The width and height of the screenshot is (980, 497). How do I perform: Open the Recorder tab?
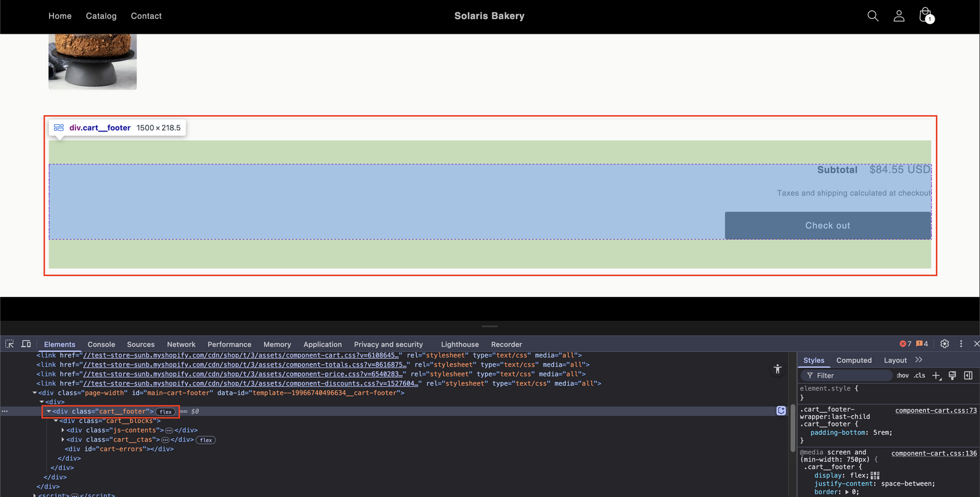[x=507, y=345]
